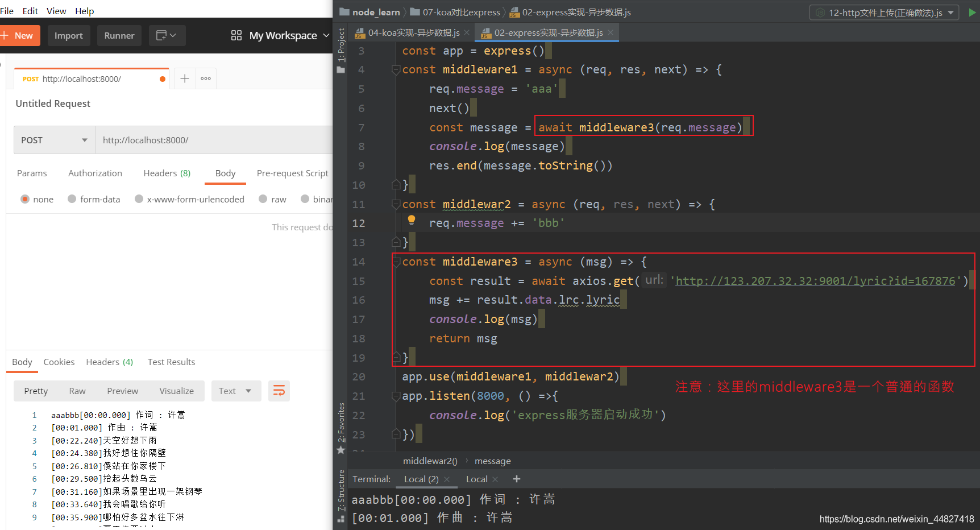Click the request URL input field
The width and height of the screenshot is (980, 530).
pyautogui.click(x=214, y=140)
